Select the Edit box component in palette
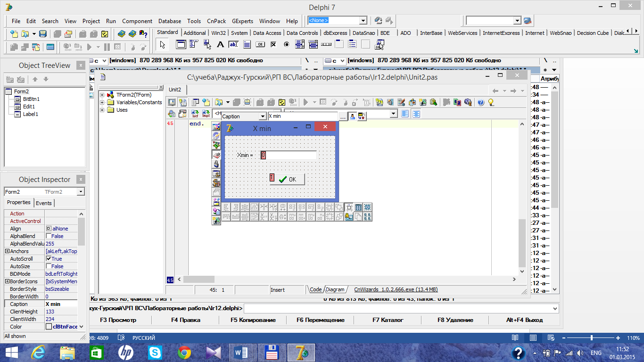Viewport: 644px width, 362px height. tap(233, 45)
